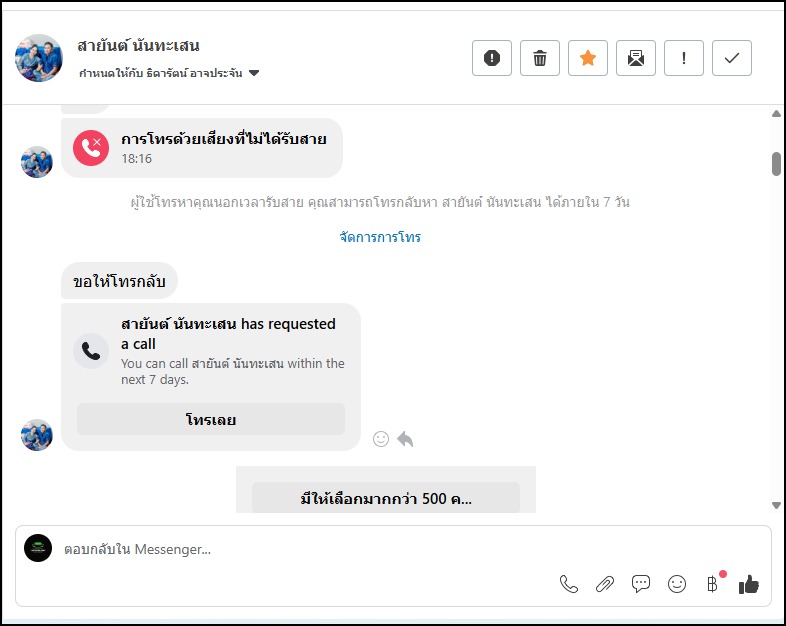The width and height of the screenshot is (786, 626).
Task: Click จัดการการโทร link
Action: pyautogui.click(x=380, y=237)
